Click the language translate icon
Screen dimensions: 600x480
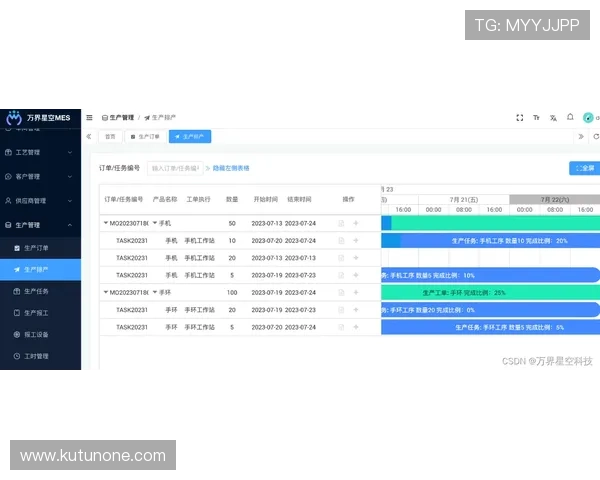click(x=553, y=117)
